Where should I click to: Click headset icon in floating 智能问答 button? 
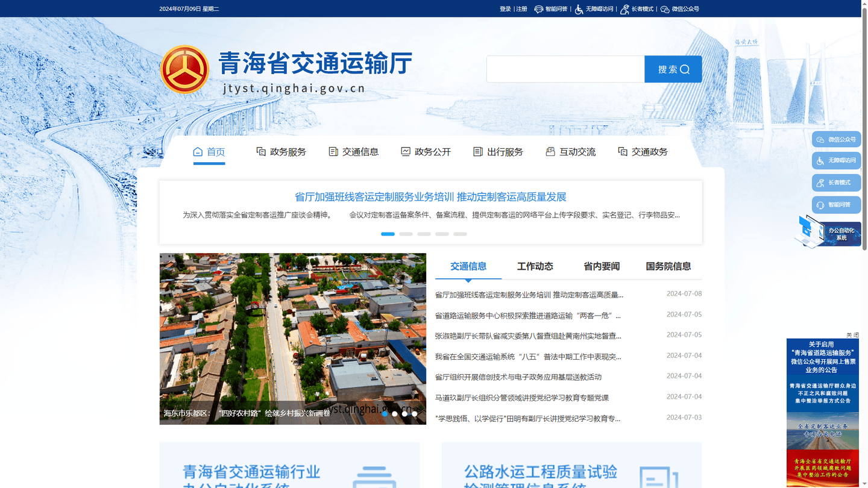point(820,205)
